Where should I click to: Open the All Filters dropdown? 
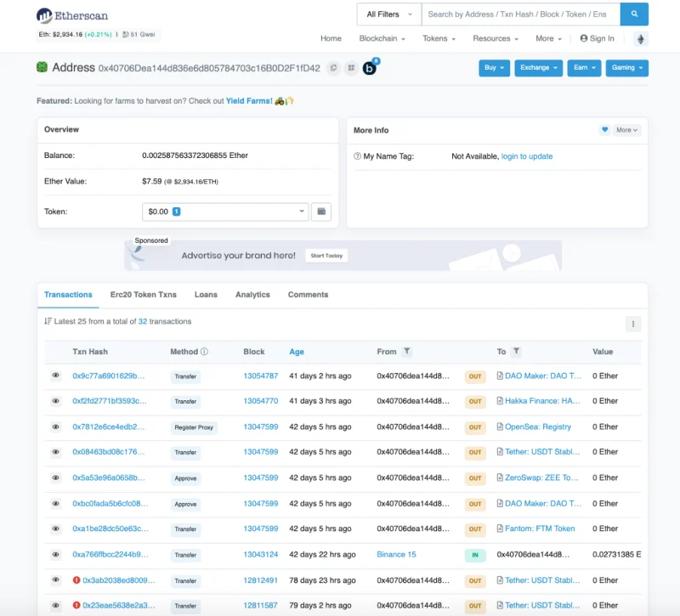pos(389,14)
